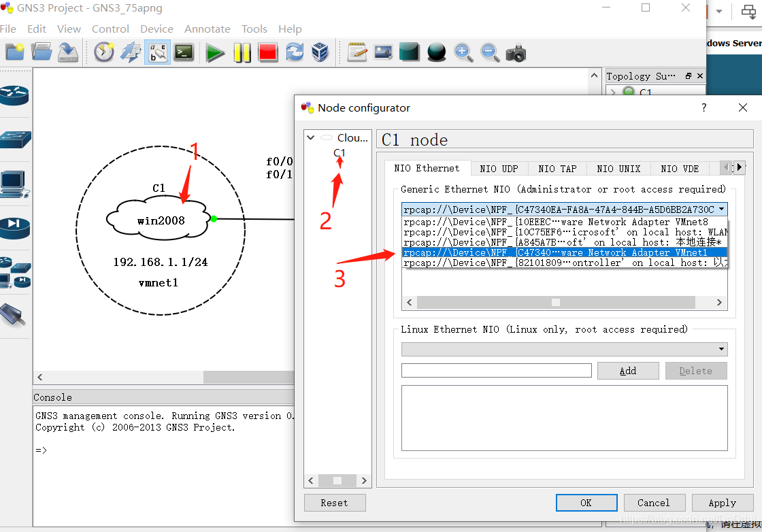Switch to the NIO UNIX tab
The width and height of the screenshot is (762, 532).
pyautogui.click(x=618, y=169)
